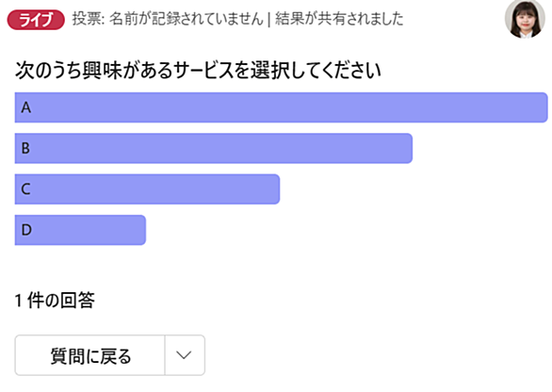Select the purple result bar for option C
This screenshot has height=392, width=552.
point(147,189)
